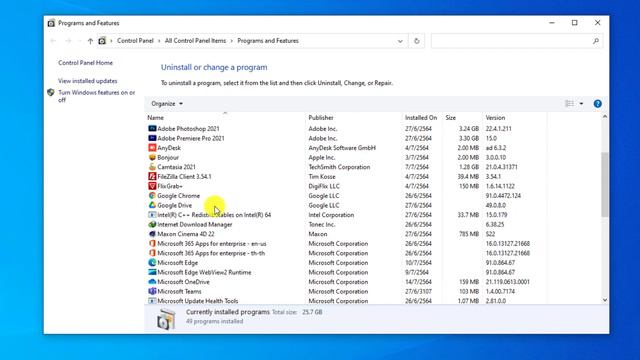Viewport: 640px width, 360px height.
Task: Expand chevron after All Control Panel Items
Action: point(231,41)
